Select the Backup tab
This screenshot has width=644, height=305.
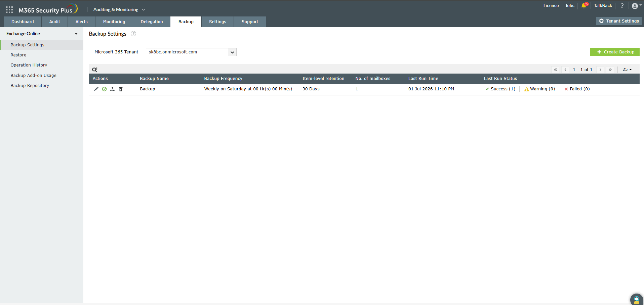coord(186,22)
